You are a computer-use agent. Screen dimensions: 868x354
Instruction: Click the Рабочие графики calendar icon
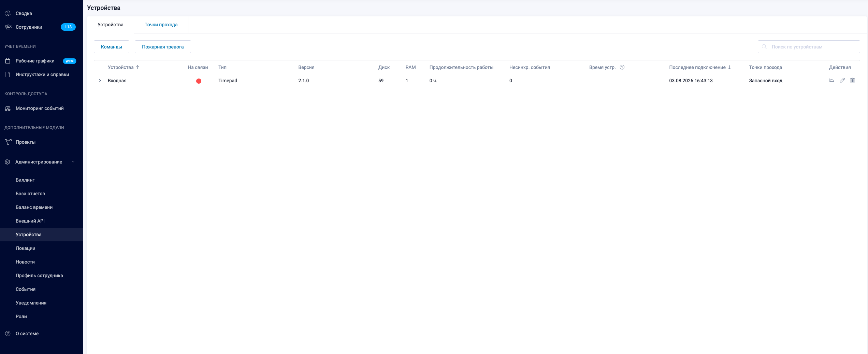8,61
